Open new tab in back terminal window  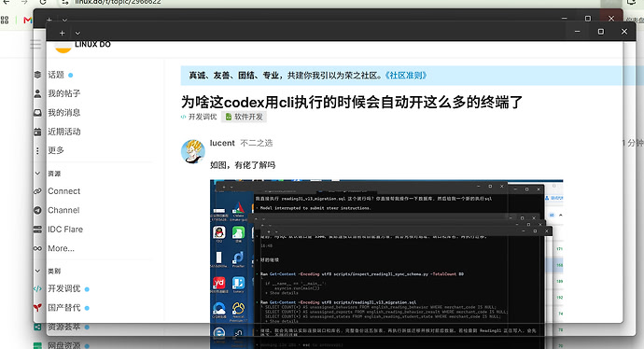49,20
